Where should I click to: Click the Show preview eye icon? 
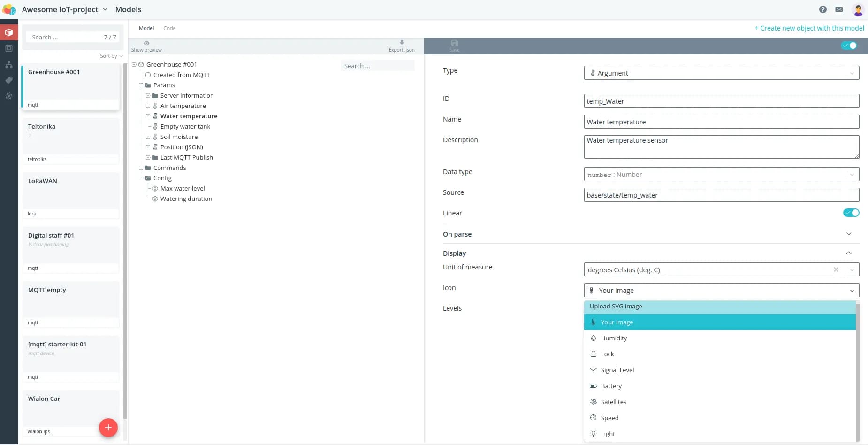146,43
